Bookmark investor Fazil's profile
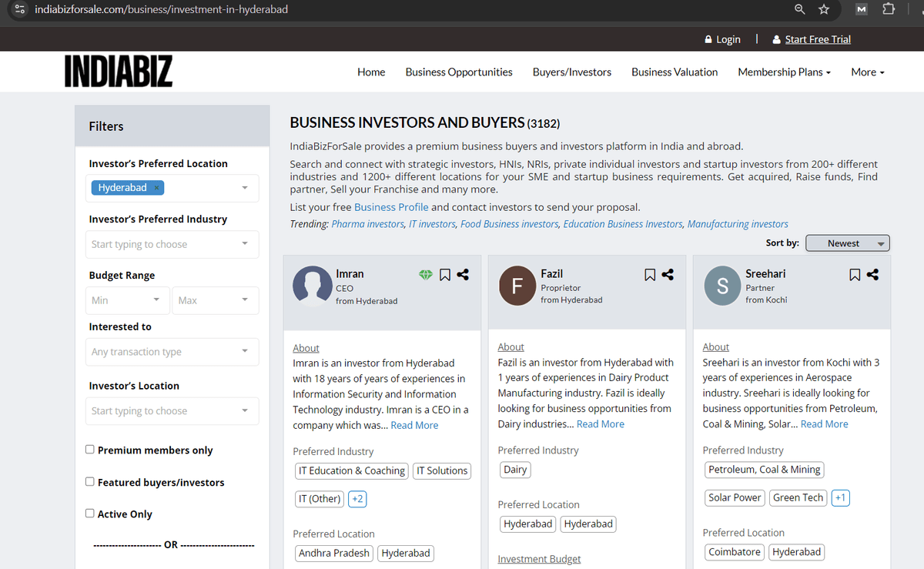This screenshot has height=569, width=924. pyautogui.click(x=649, y=274)
